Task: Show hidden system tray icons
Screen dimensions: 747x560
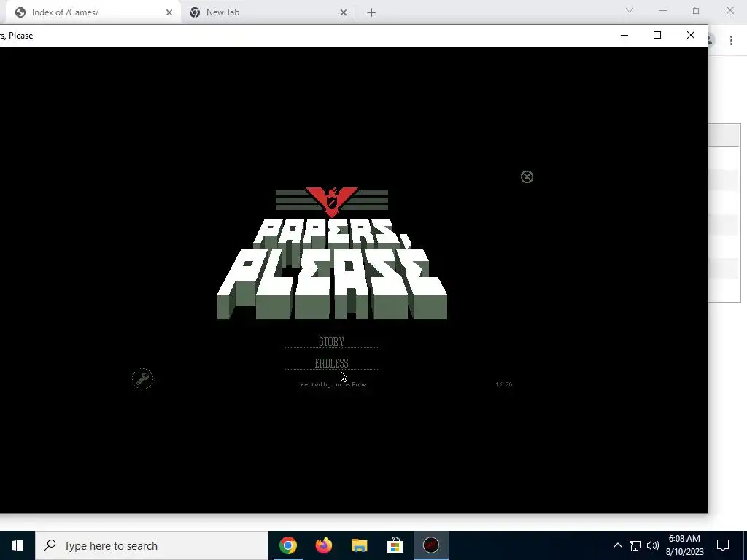Action: tap(617, 545)
